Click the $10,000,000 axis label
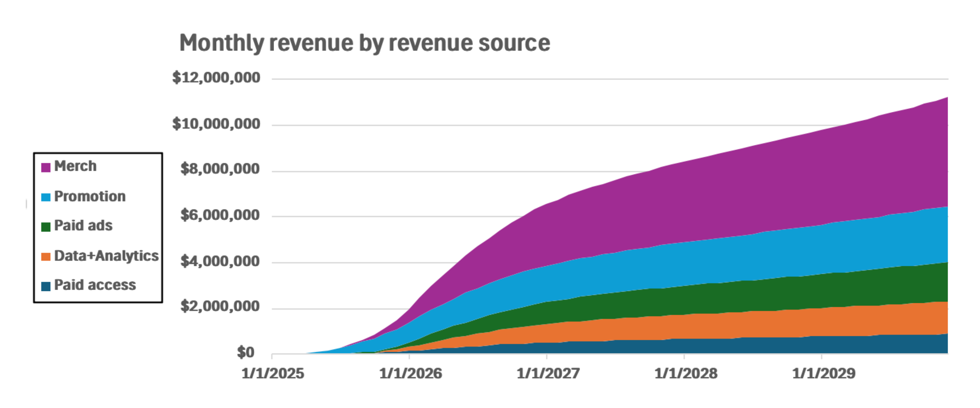The image size is (980, 408). 216,123
